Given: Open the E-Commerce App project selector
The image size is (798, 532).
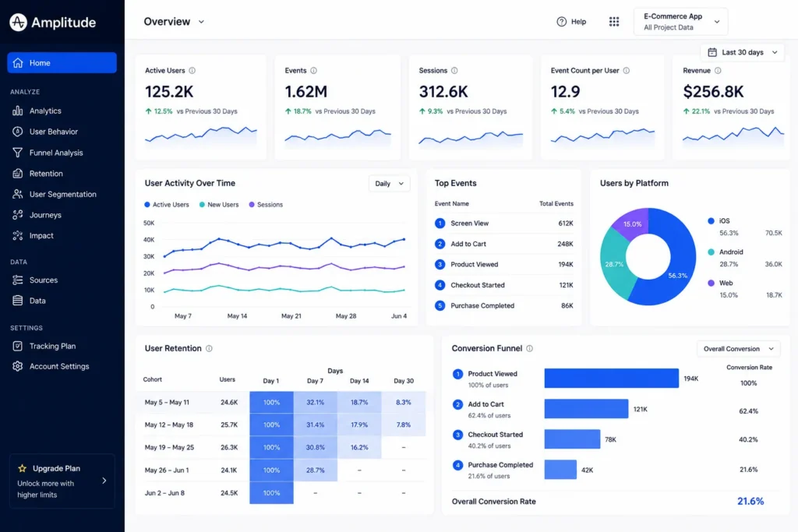Looking at the screenshot, I should [681, 21].
